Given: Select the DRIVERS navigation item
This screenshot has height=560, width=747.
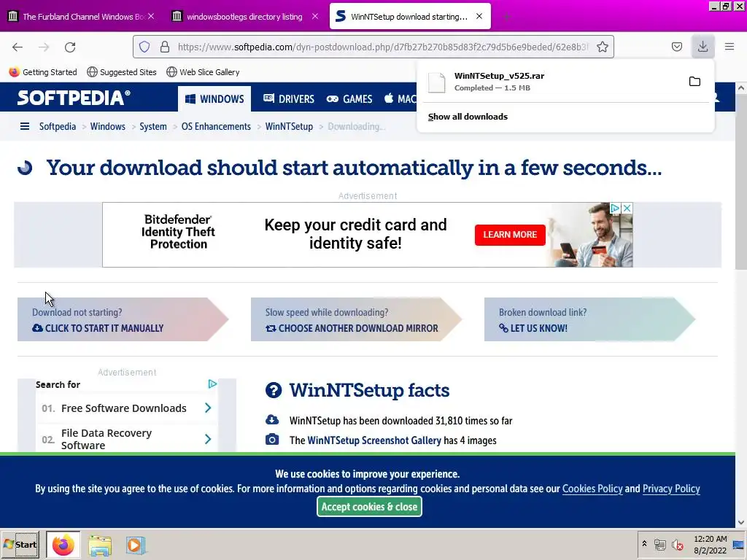Looking at the screenshot, I should click(x=289, y=98).
